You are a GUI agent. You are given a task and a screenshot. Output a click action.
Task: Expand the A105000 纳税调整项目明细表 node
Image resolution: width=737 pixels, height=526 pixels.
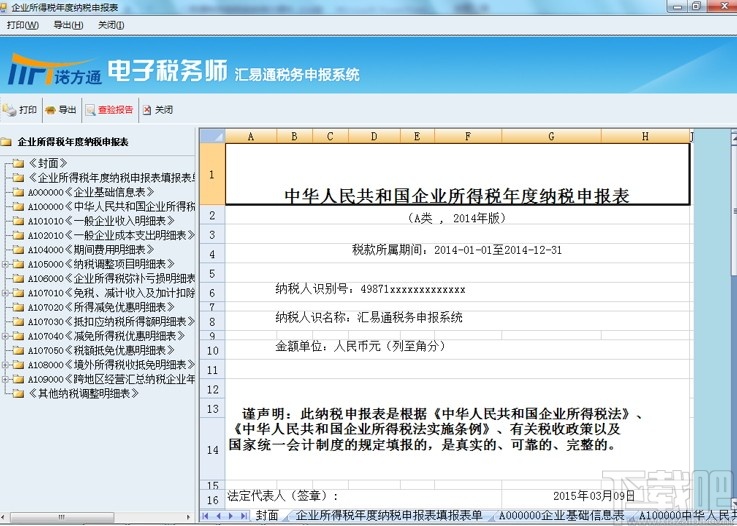tap(5, 264)
